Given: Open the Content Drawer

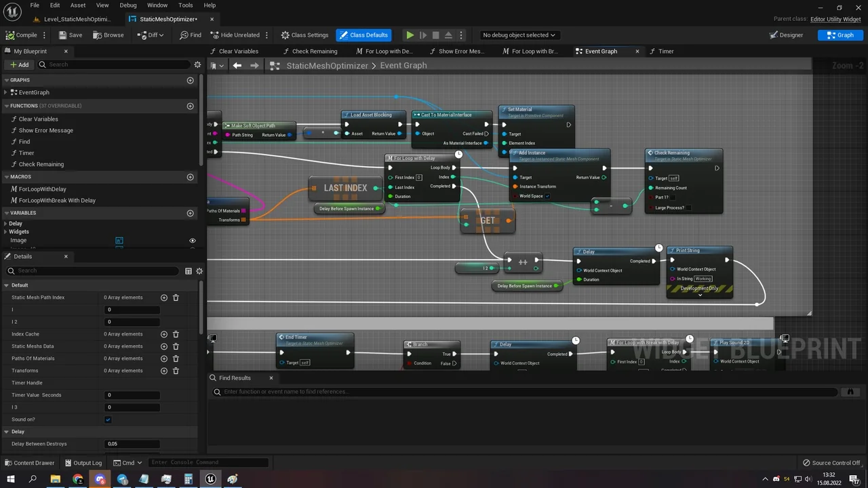Looking at the screenshot, I should click(30, 462).
